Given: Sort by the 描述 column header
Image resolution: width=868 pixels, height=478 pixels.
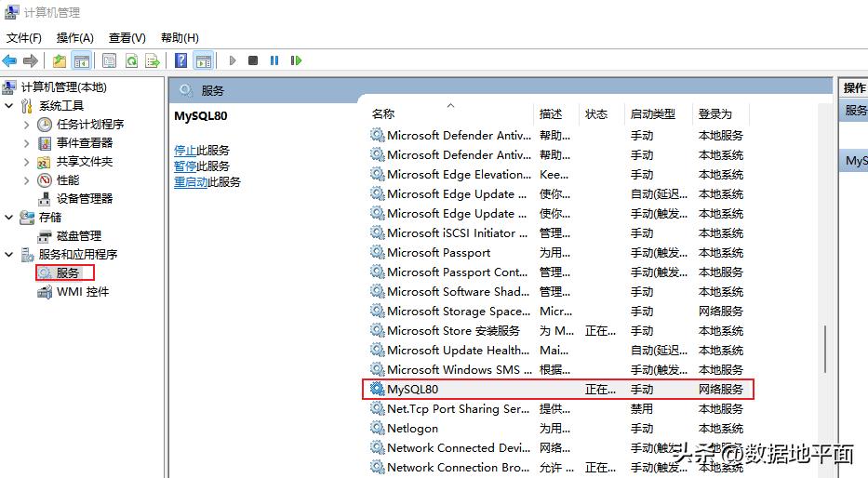Looking at the screenshot, I should pyautogui.click(x=556, y=114).
